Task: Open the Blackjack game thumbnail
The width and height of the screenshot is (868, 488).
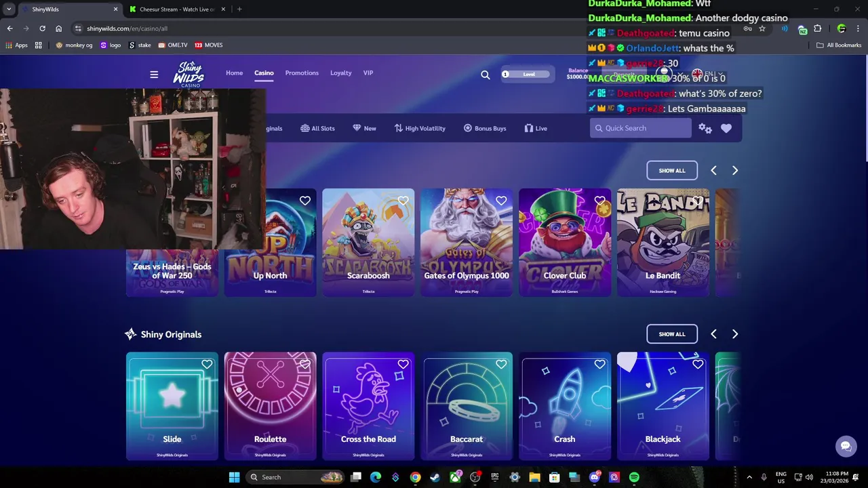Action: [663, 406]
